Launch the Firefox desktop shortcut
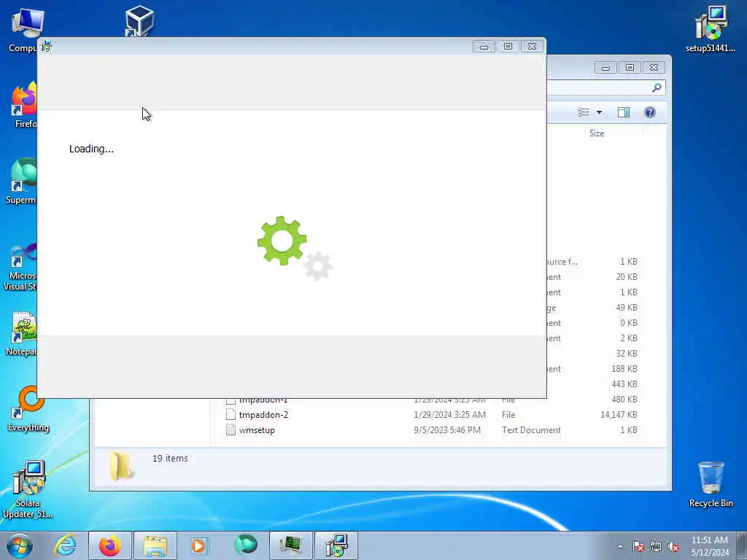The image size is (747, 560). tap(25, 105)
